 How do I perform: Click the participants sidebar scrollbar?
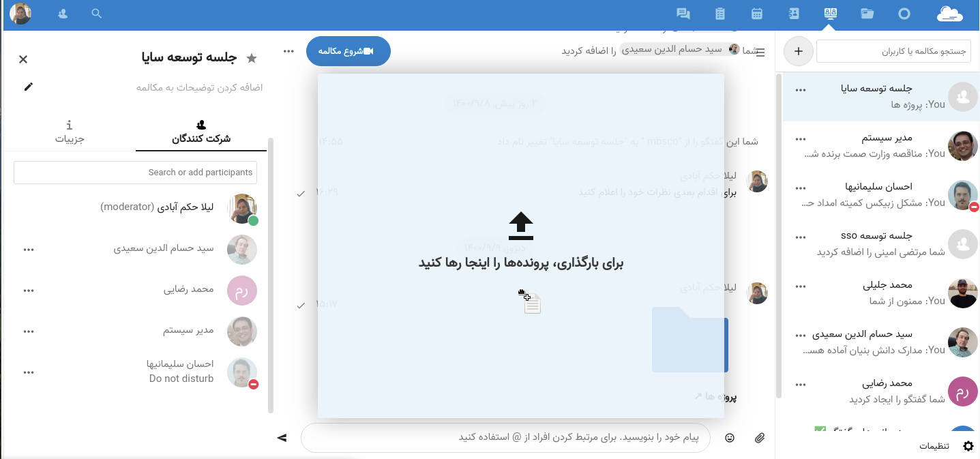coord(271,275)
